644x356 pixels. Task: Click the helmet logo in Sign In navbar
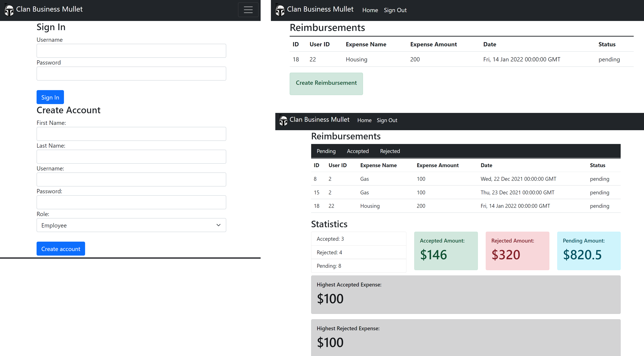[9, 10]
